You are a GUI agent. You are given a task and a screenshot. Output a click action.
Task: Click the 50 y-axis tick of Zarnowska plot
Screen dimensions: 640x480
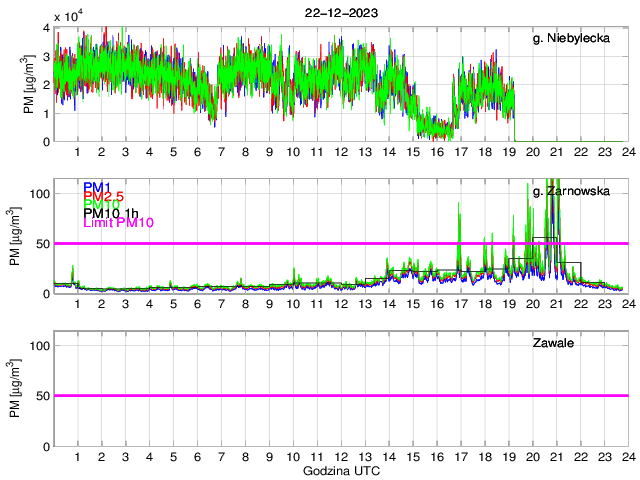pos(44,243)
